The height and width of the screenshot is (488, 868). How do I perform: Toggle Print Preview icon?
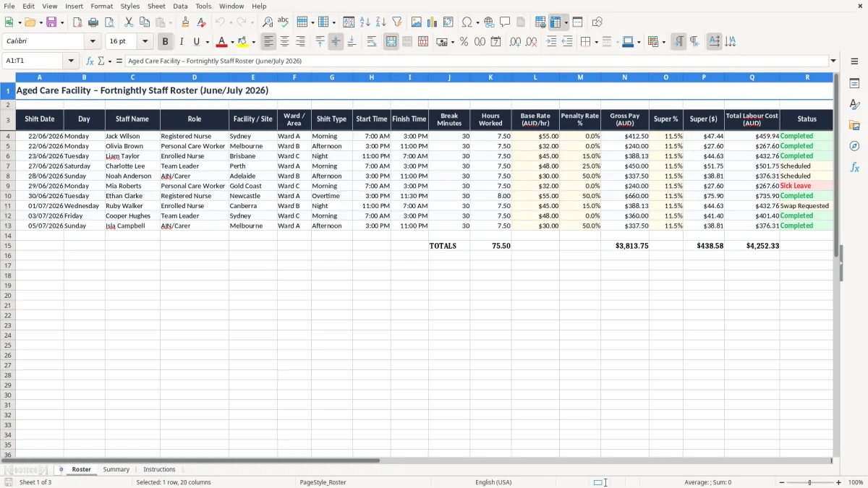point(109,22)
